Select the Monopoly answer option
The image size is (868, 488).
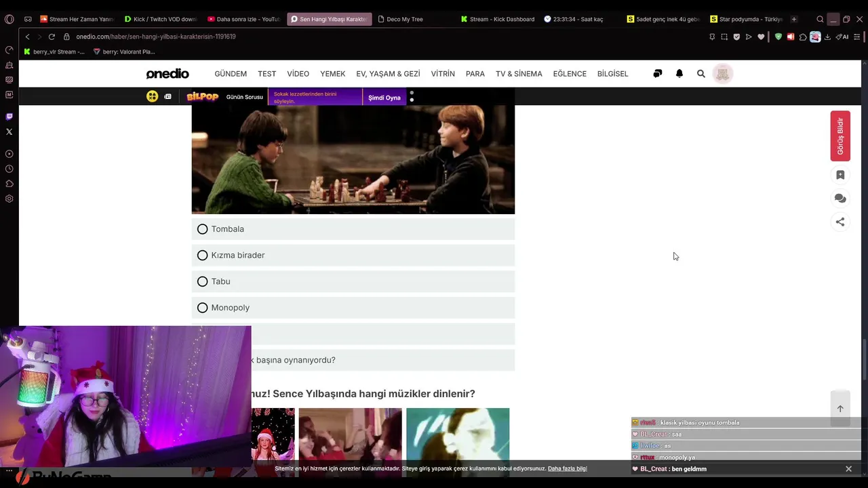pos(353,308)
